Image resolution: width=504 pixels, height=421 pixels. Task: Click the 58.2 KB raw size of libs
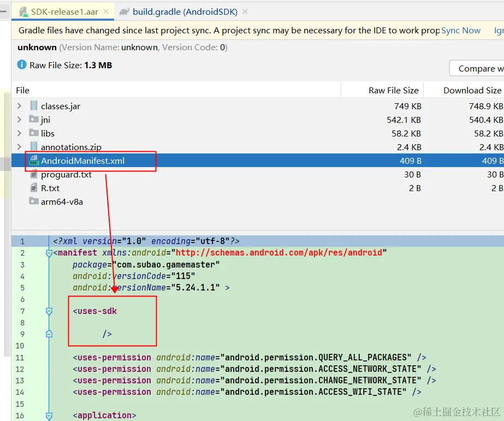click(x=406, y=133)
